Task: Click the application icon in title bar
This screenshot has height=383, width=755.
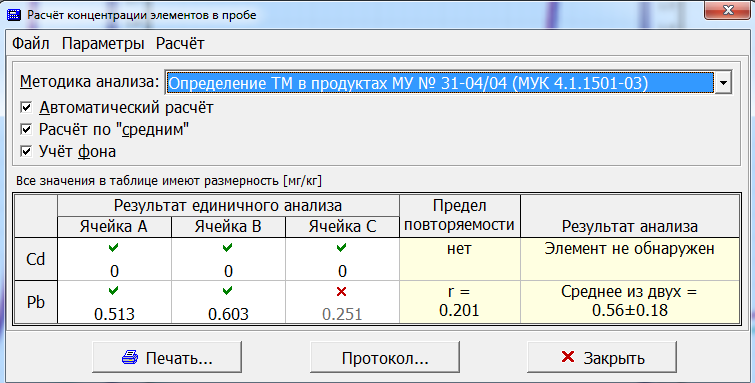Action: [14, 14]
